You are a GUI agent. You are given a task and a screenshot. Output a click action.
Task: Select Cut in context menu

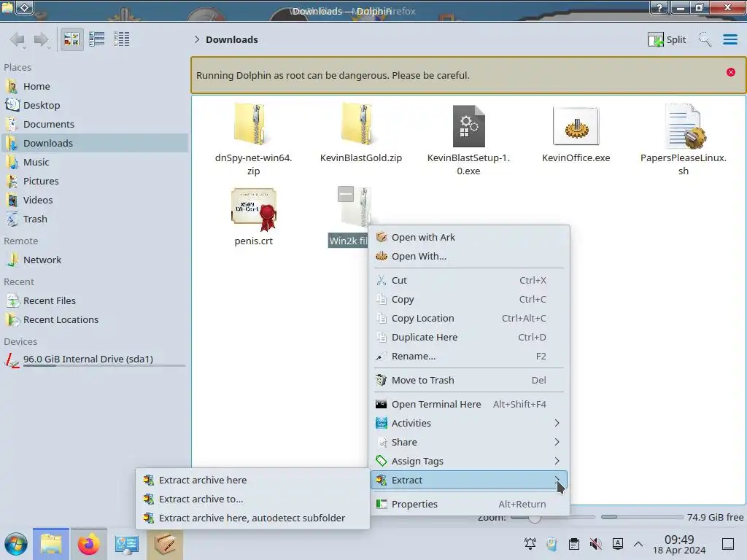[470, 281]
